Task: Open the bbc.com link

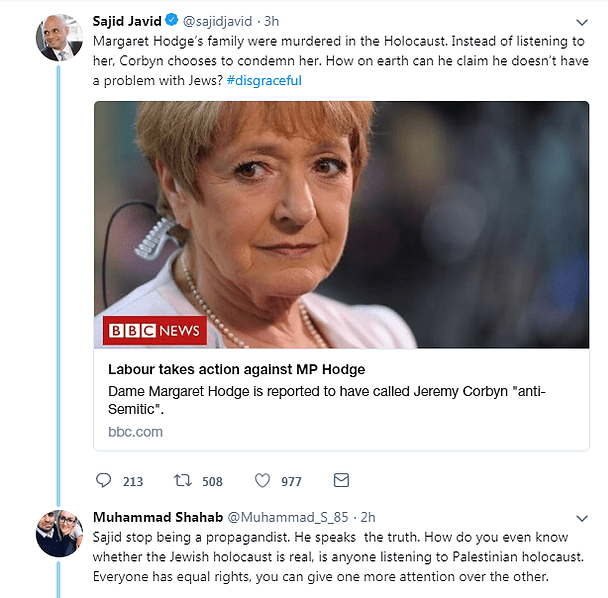Action: coord(135,432)
